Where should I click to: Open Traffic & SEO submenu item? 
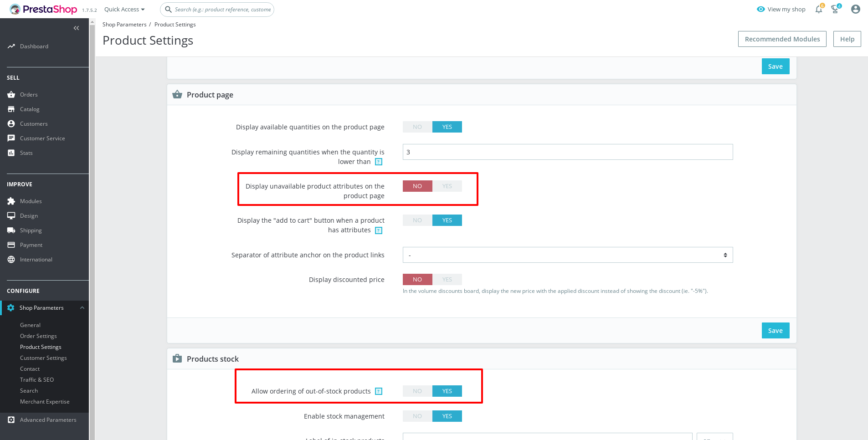coord(37,380)
